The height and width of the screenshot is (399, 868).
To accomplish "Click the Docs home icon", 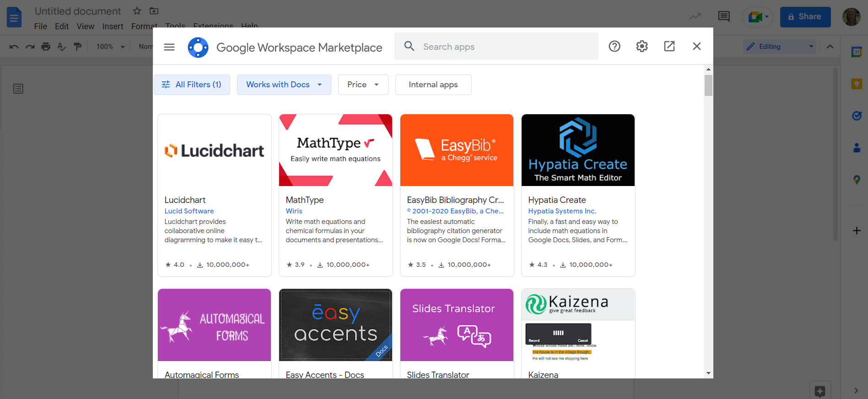I will (x=14, y=17).
